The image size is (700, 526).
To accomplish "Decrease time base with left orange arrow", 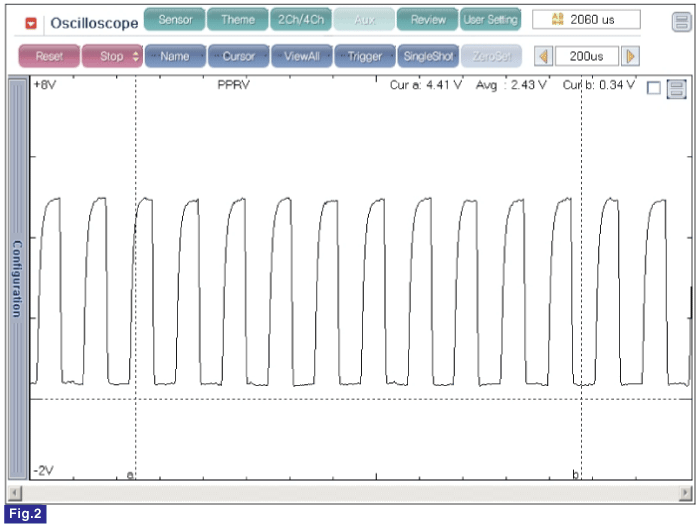I will coord(543,56).
